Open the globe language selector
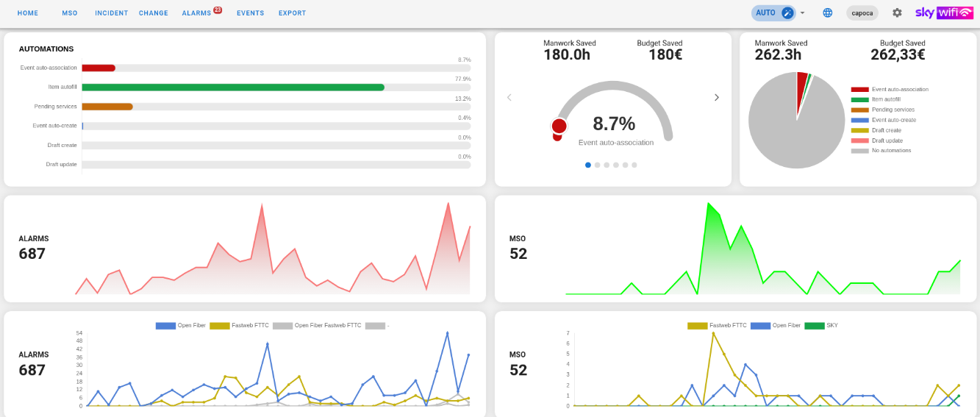The image size is (980, 417). pos(828,13)
